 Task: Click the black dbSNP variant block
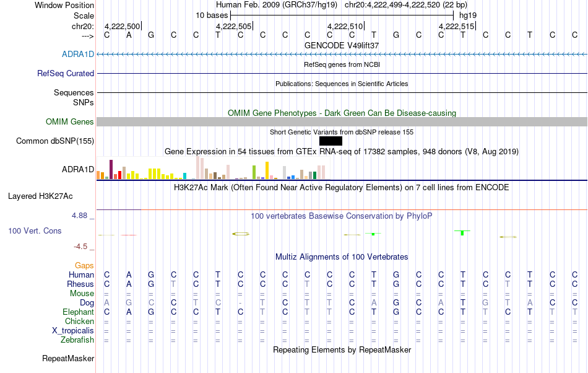coord(331,141)
